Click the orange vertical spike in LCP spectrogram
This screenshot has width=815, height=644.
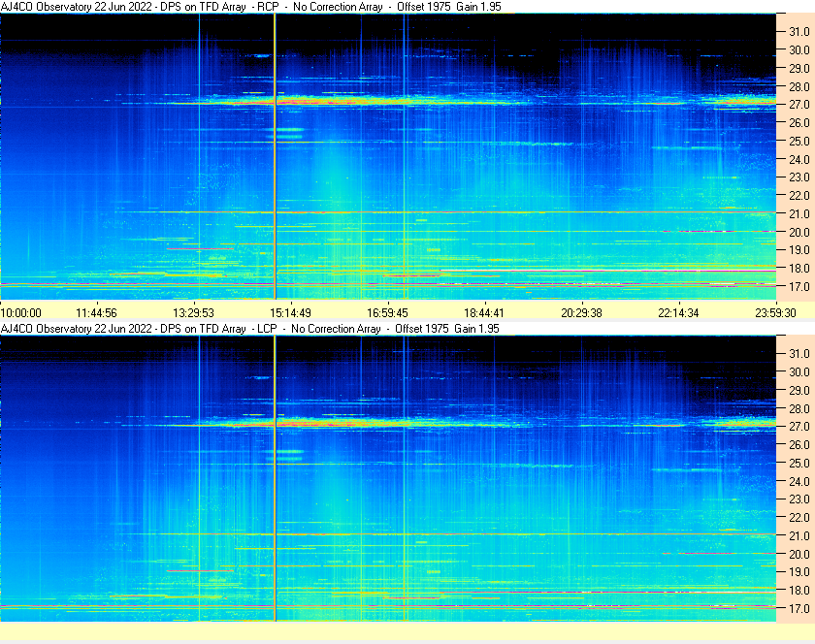pyautogui.click(x=275, y=478)
